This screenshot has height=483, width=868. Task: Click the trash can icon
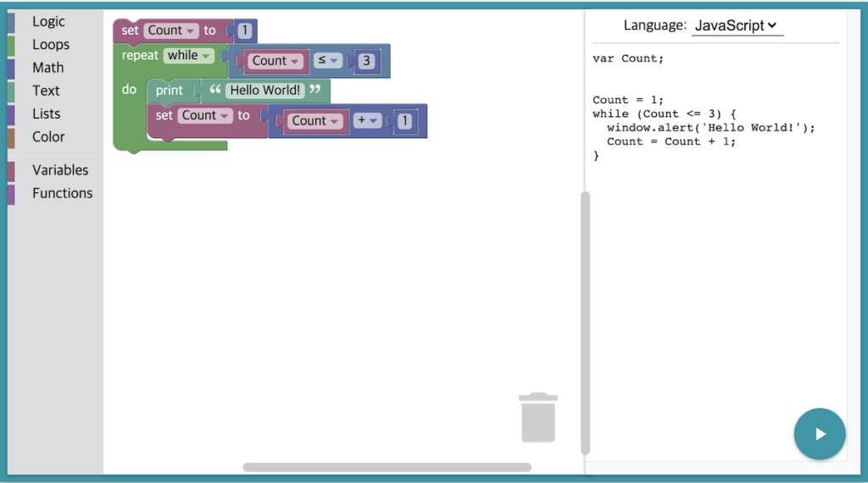point(538,417)
